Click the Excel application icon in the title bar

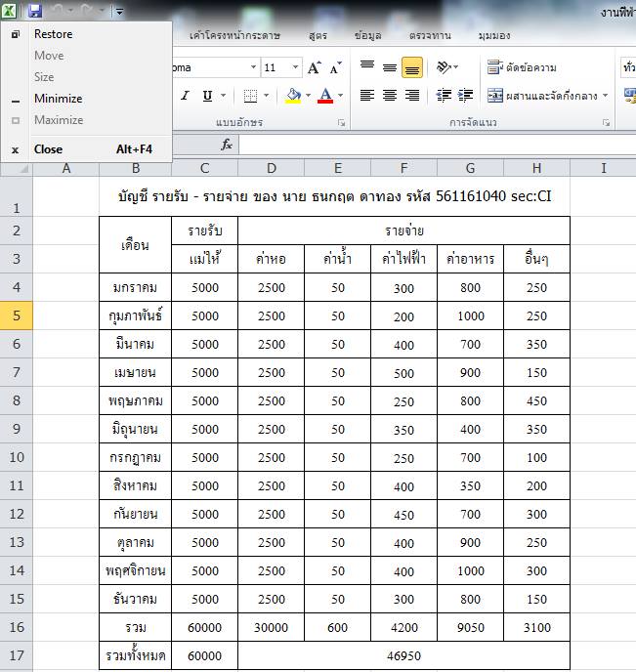[9, 11]
